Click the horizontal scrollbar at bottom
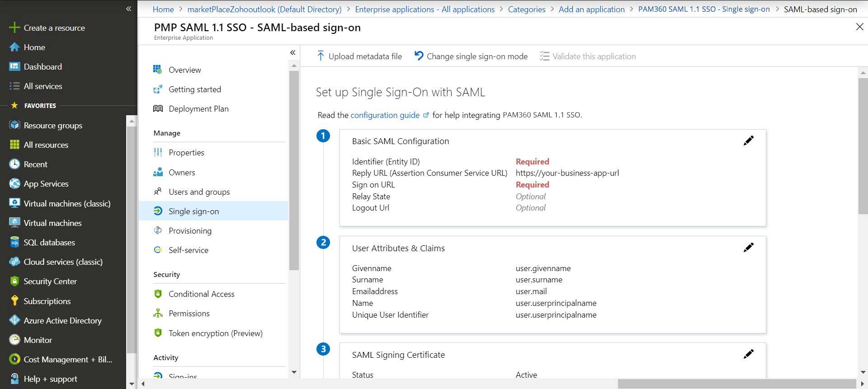 pyautogui.click(x=737, y=384)
